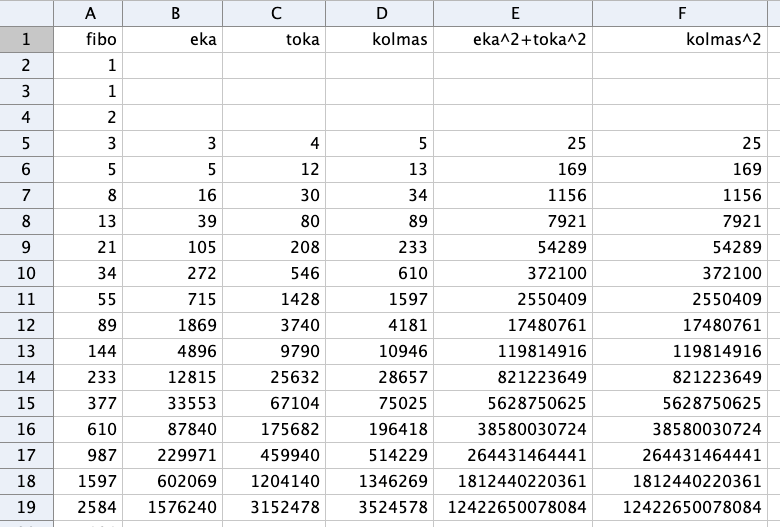Select cell containing 3152478
Screen dimensions: 780x527
(275, 508)
